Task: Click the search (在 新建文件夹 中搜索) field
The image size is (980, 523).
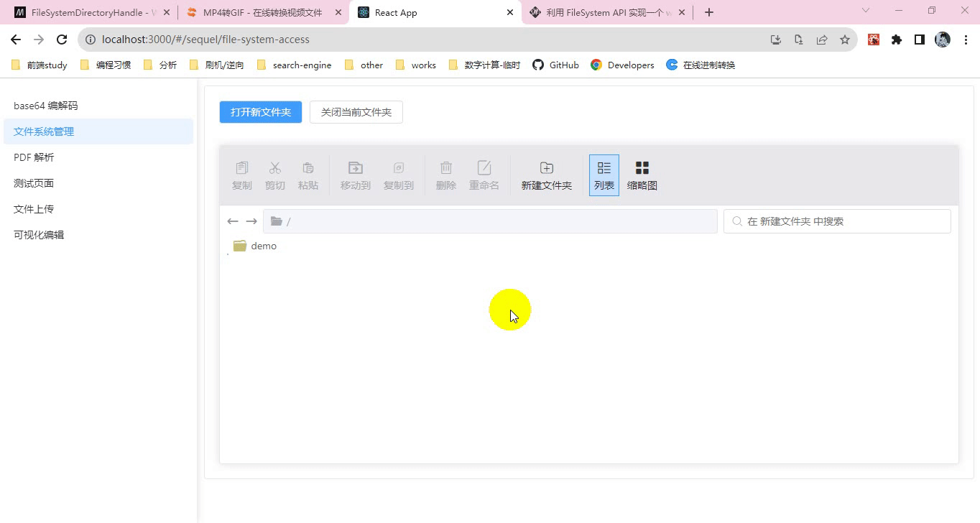Action: (836, 221)
